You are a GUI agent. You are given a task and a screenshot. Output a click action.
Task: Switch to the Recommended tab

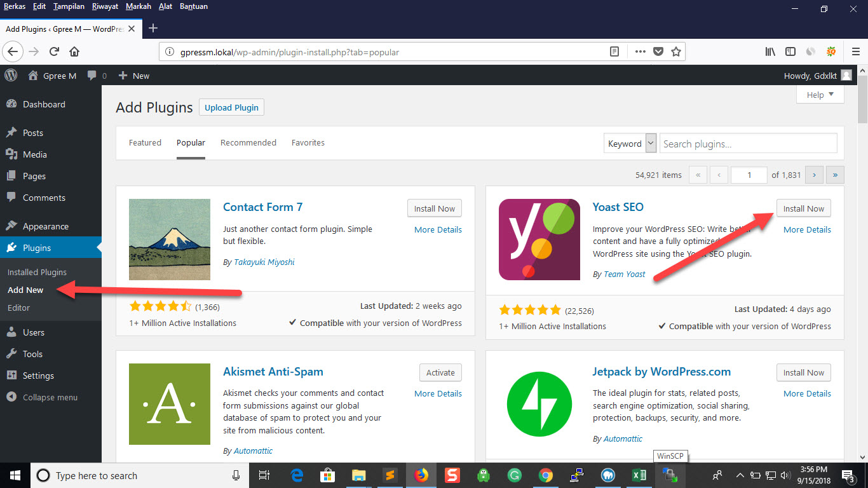pos(248,142)
